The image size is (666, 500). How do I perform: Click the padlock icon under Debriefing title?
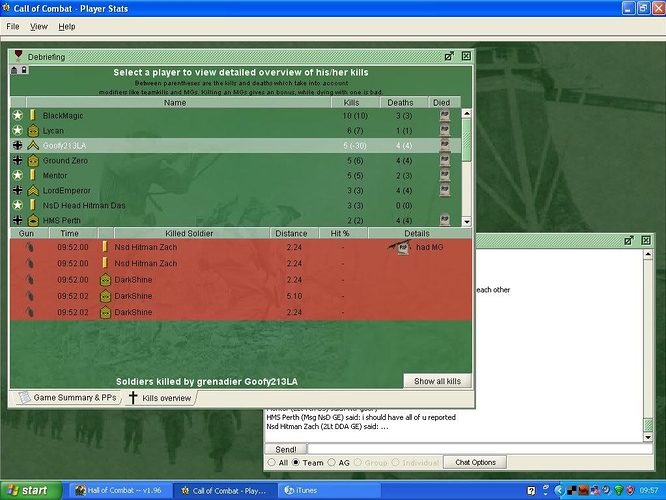24,69
